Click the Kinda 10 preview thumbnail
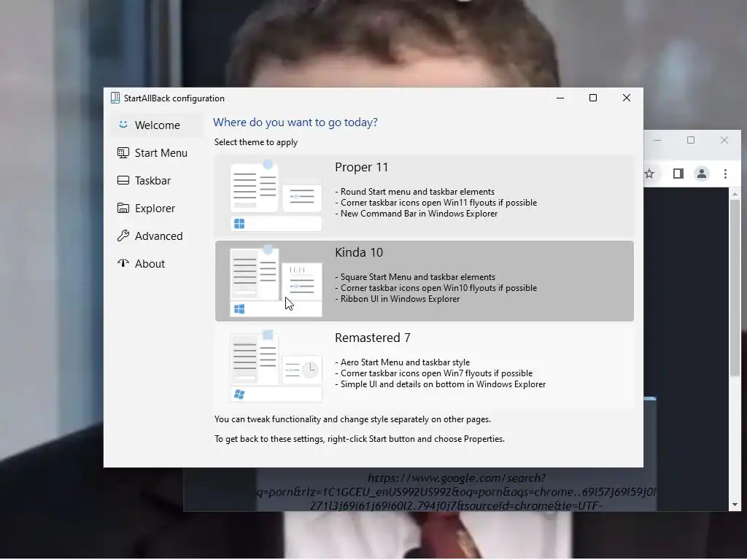The height and width of the screenshot is (560, 747). point(276,281)
